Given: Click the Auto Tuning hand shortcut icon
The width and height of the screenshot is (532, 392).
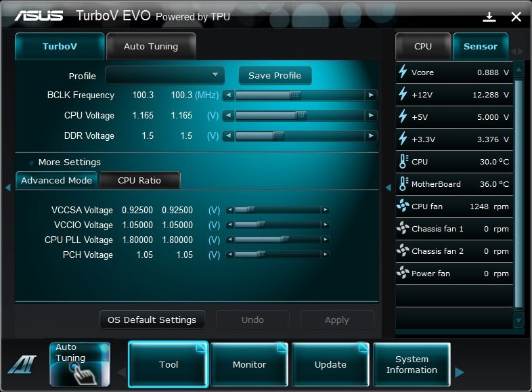Looking at the screenshot, I should point(80,364).
